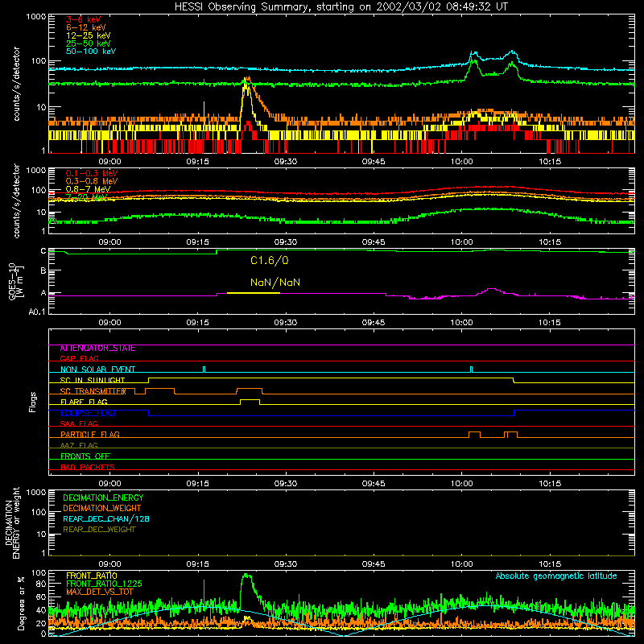Click the PARTICLE_FLAG label
The image size is (644, 644).
pyautogui.click(x=90, y=434)
